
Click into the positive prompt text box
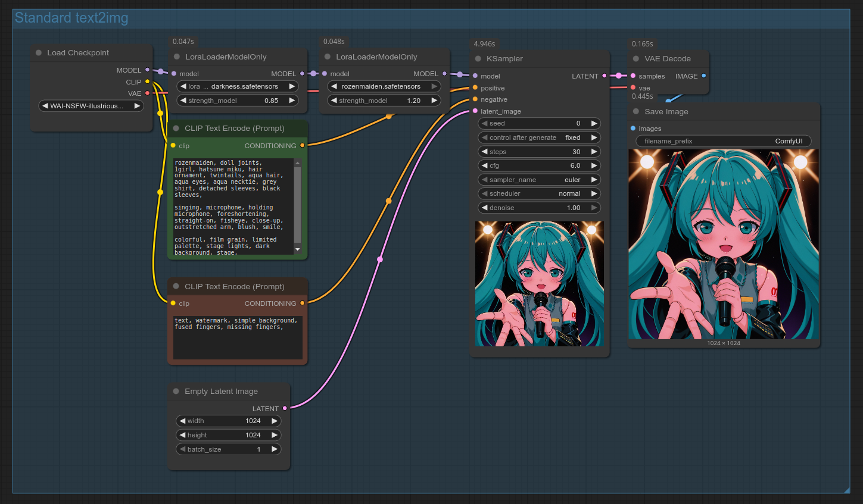click(233, 206)
